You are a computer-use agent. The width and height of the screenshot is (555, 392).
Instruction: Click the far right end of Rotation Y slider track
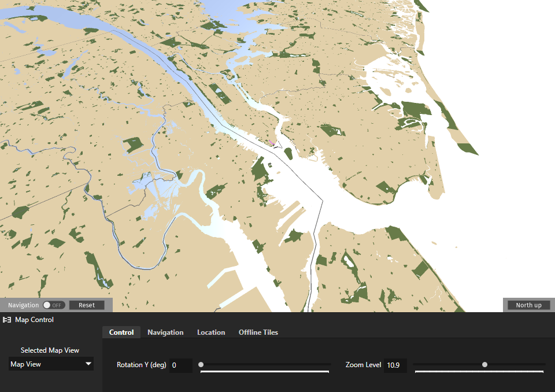[x=330, y=364]
